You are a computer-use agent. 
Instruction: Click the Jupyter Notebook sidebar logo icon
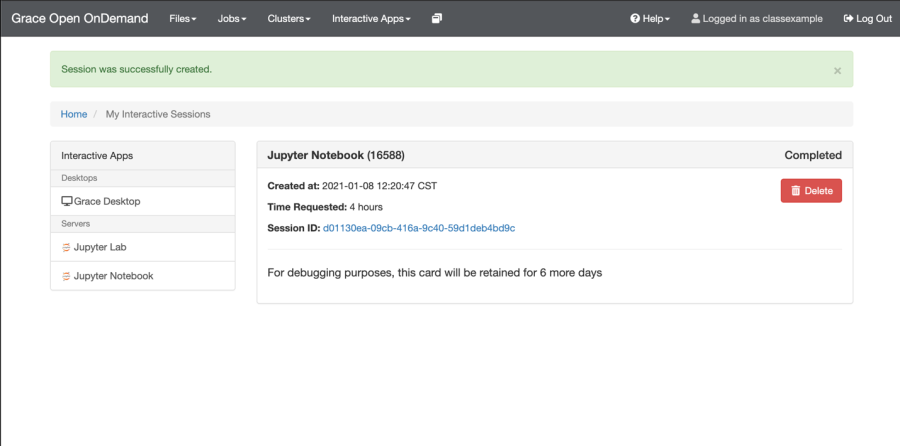(67, 276)
